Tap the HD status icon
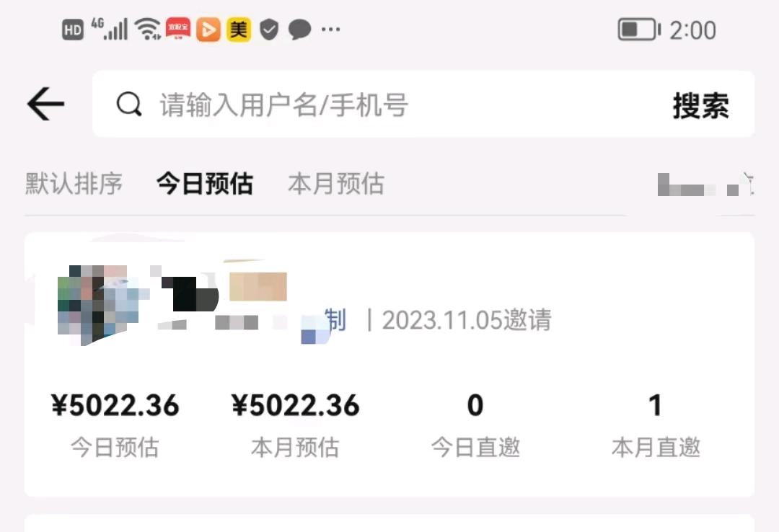The height and width of the screenshot is (532, 779). click(x=73, y=30)
